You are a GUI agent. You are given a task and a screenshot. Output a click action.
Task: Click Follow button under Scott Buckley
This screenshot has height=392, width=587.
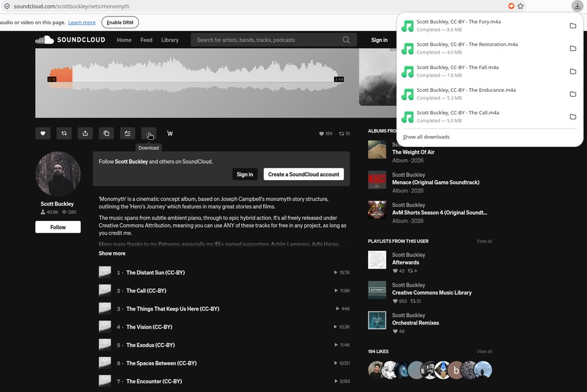click(58, 227)
